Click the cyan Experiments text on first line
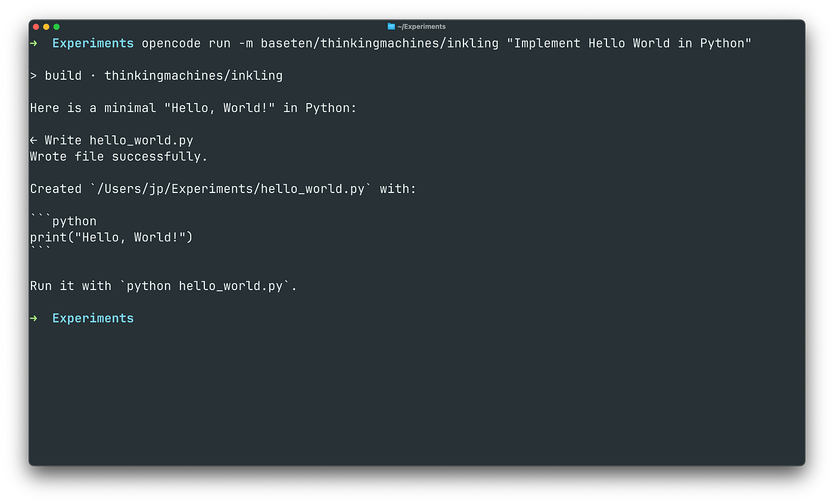This screenshot has width=834, height=504. click(93, 43)
